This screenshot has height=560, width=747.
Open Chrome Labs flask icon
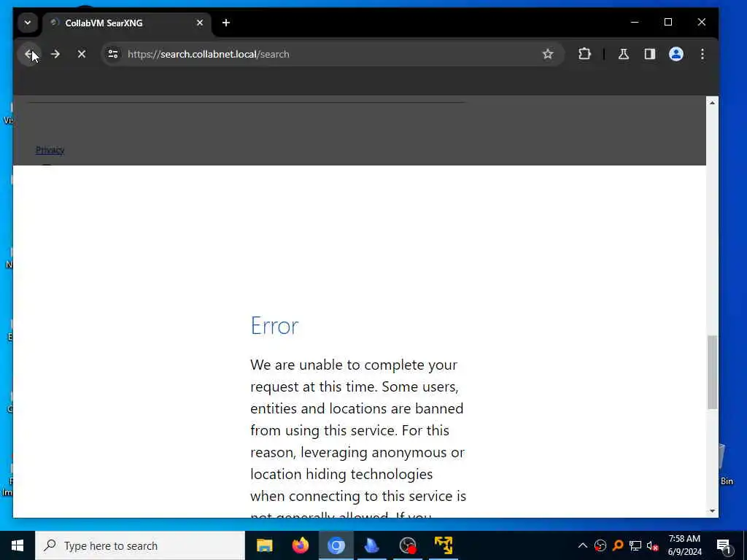pos(624,54)
